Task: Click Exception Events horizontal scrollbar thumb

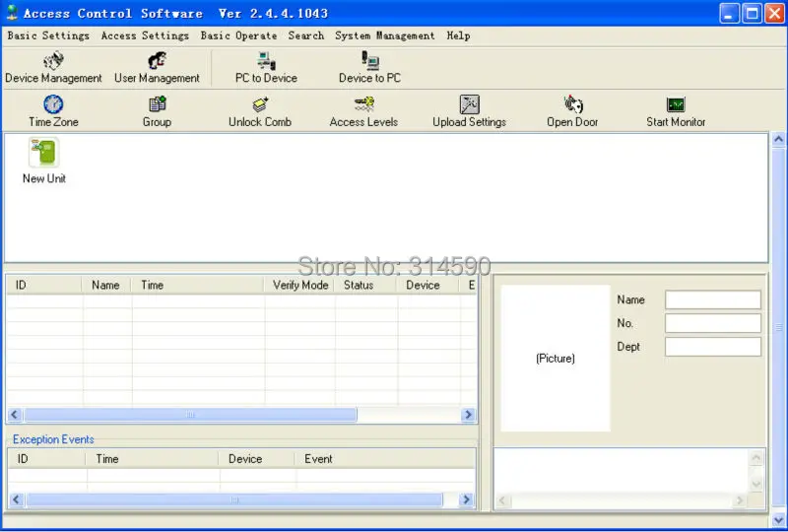Action: [234, 499]
